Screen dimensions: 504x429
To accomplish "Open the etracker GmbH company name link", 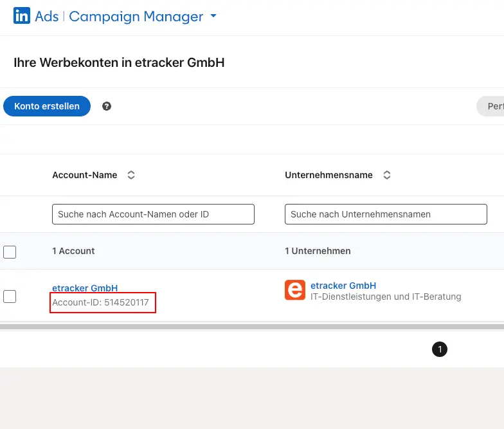I will click(x=343, y=286).
